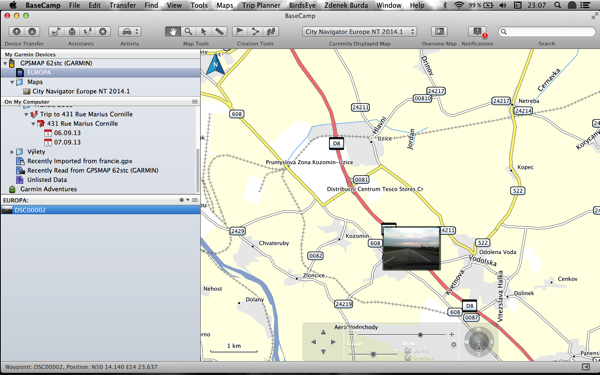This screenshot has height=375, width=600.
Task: Select the Hand pan map tool
Action: point(173,32)
